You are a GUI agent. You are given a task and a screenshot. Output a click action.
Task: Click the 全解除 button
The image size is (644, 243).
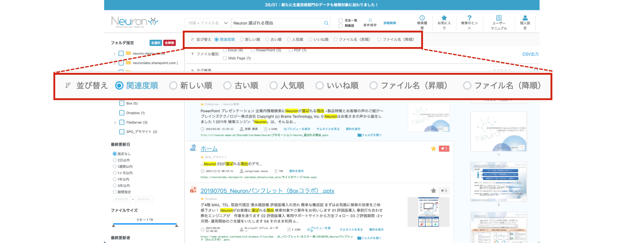click(170, 43)
